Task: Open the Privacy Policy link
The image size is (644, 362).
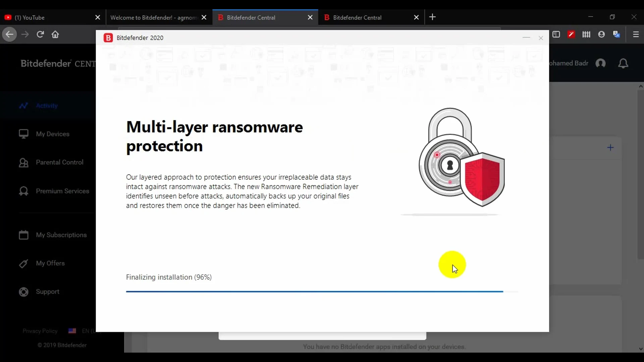Action: point(40,331)
